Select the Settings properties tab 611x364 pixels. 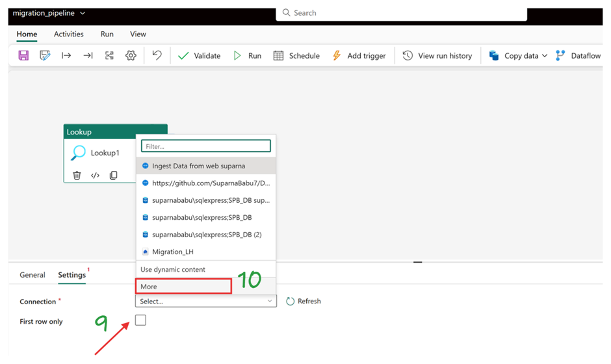tap(71, 275)
